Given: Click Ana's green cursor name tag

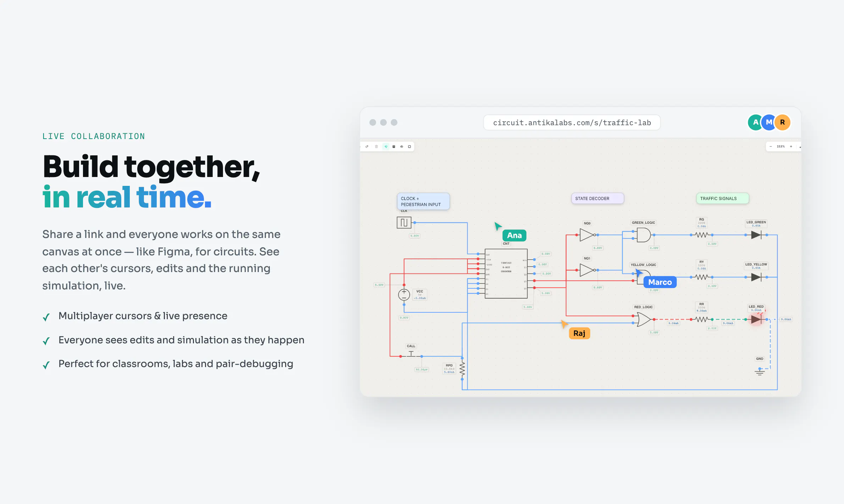Looking at the screenshot, I should click(x=514, y=235).
